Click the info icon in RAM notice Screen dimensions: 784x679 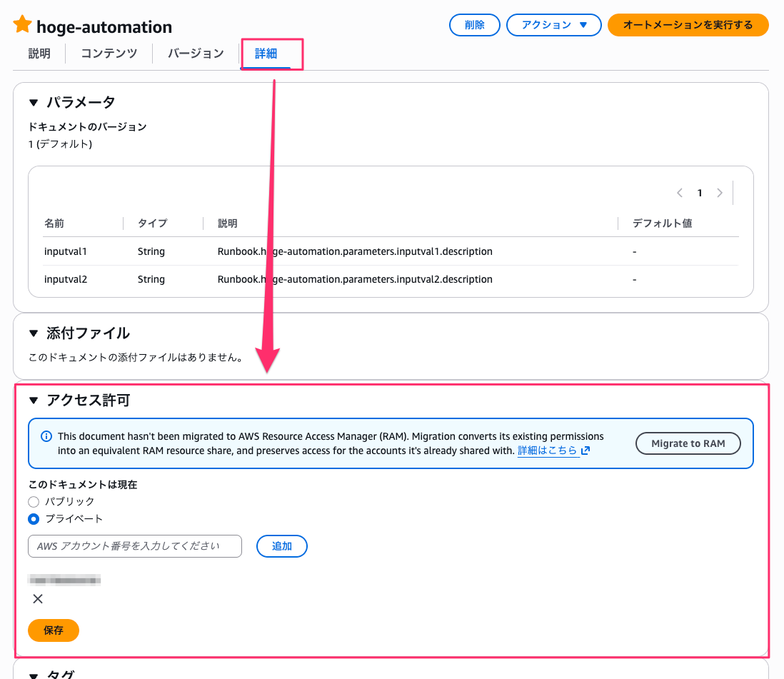pyautogui.click(x=46, y=436)
